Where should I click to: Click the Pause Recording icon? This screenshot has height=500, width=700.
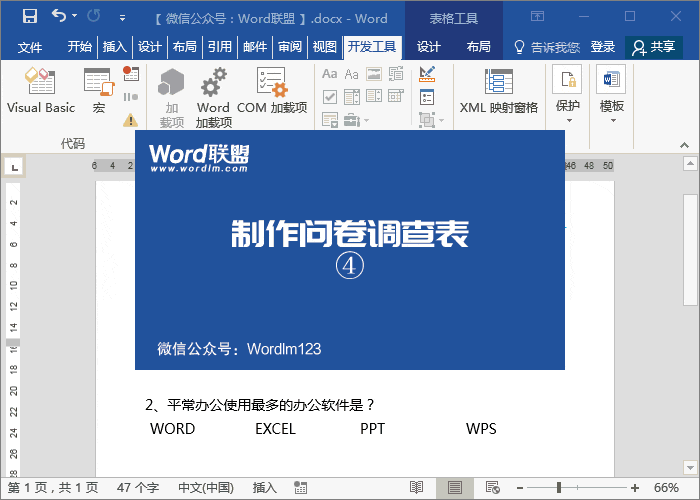(x=131, y=97)
